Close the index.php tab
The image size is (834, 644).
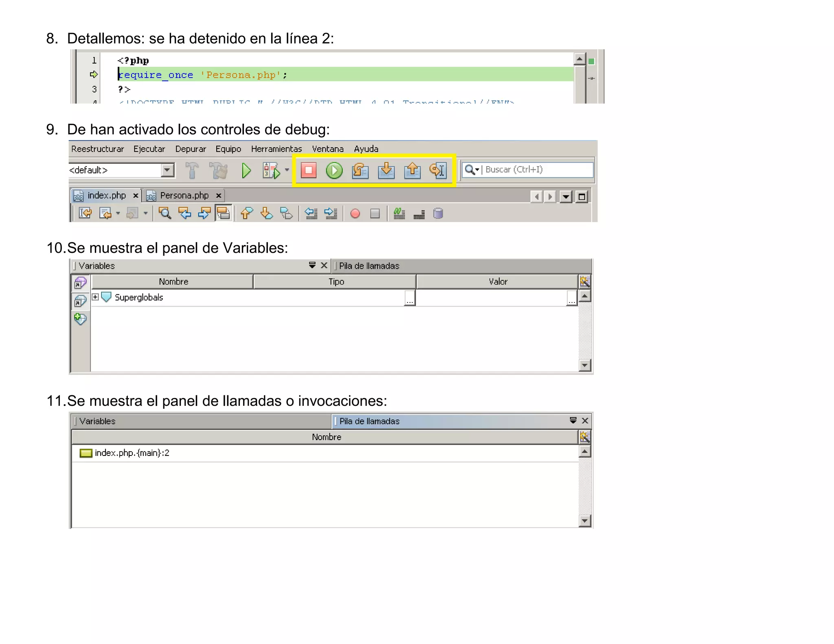(136, 196)
